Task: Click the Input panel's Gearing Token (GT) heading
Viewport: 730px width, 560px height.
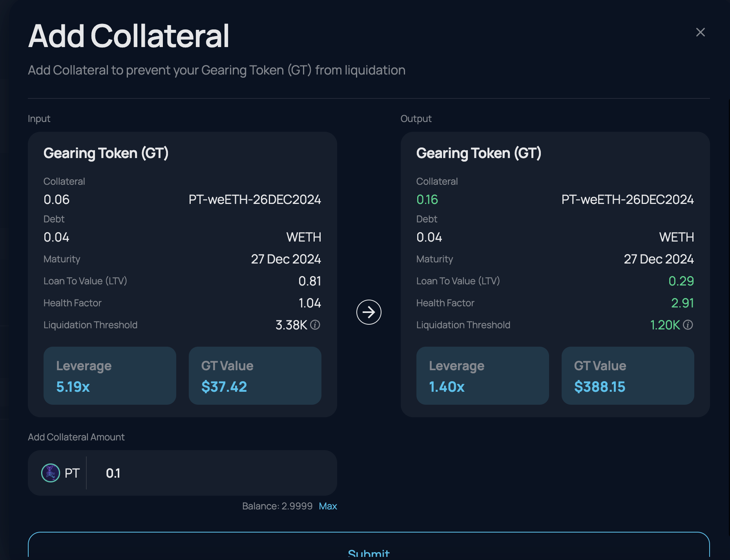Action: point(106,153)
